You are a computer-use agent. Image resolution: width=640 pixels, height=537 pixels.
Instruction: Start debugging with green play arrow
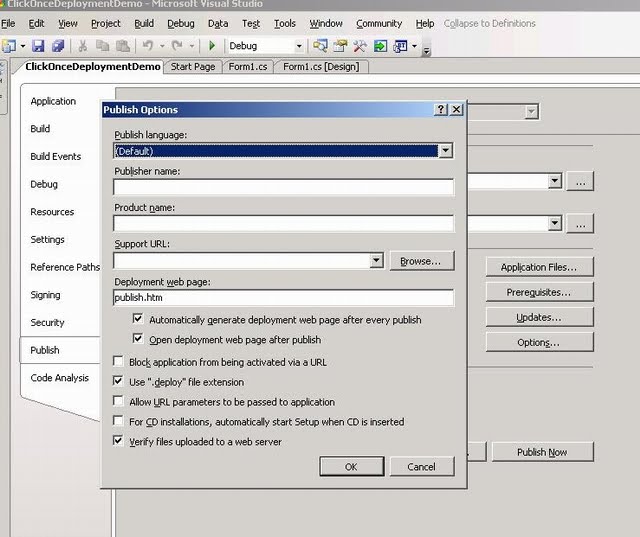point(212,46)
